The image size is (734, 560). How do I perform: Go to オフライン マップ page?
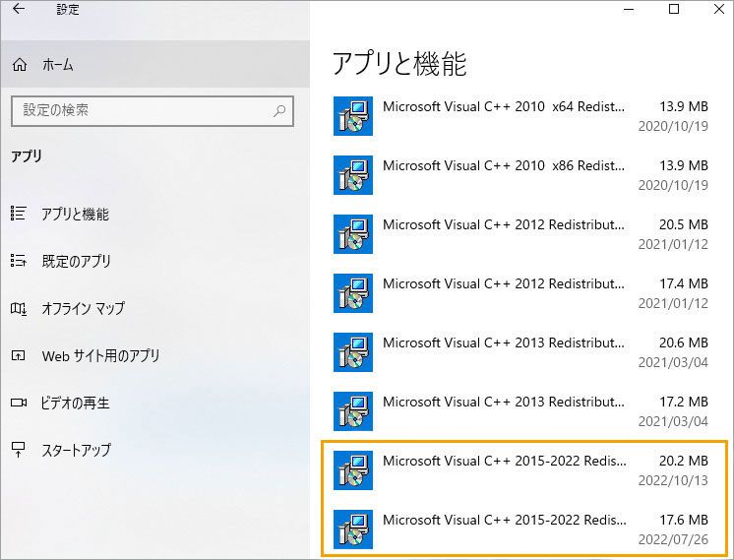coord(154,308)
